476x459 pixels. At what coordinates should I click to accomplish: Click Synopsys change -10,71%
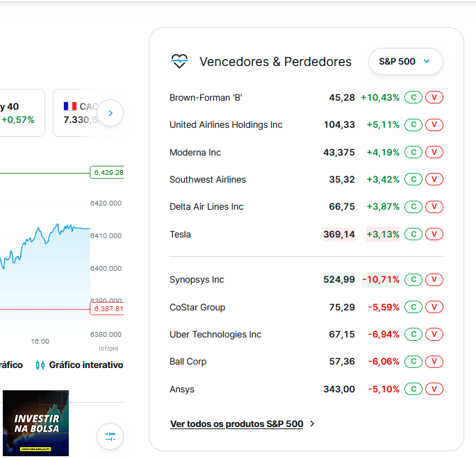coord(381,279)
